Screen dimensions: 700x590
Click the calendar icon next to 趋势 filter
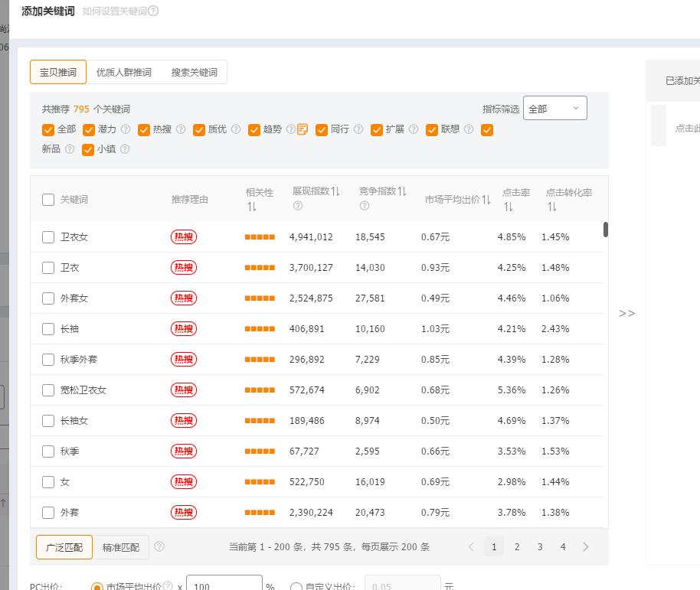tap(301, 129)
